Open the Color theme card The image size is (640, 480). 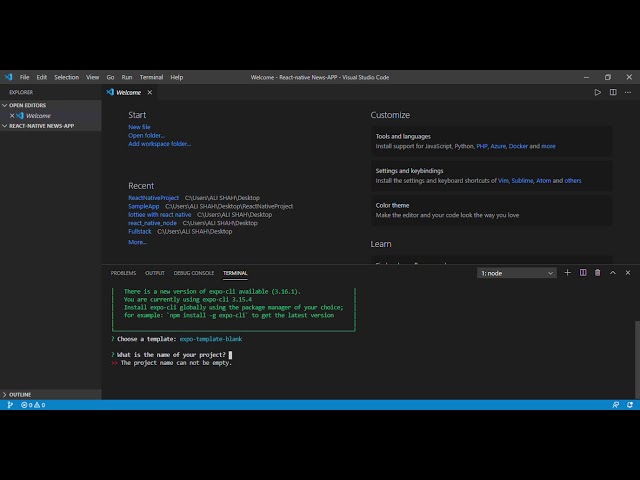click(491, 211)
